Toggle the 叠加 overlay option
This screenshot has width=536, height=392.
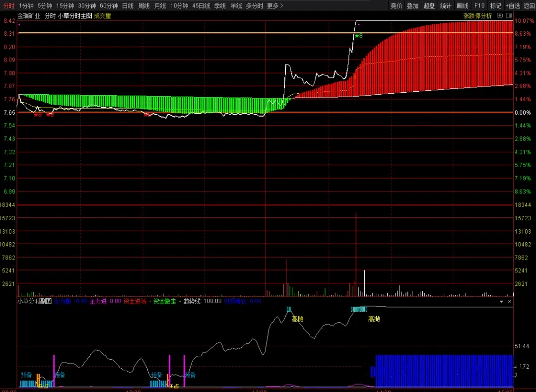(412, 6)
